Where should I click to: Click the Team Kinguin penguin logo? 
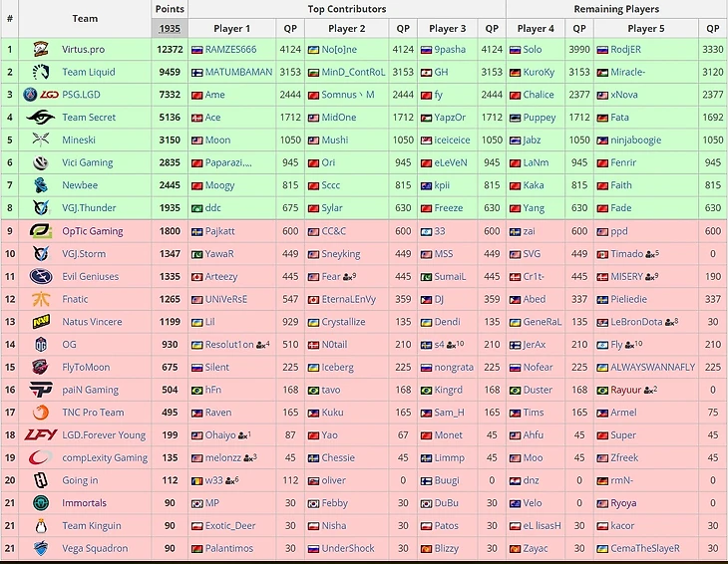click(x=41, y=525)
